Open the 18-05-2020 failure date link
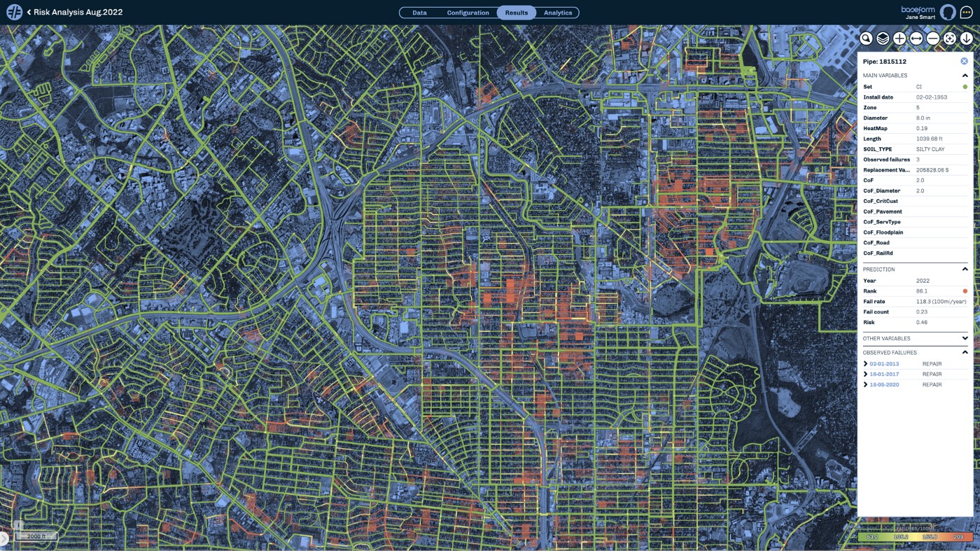 click(884, 385)
